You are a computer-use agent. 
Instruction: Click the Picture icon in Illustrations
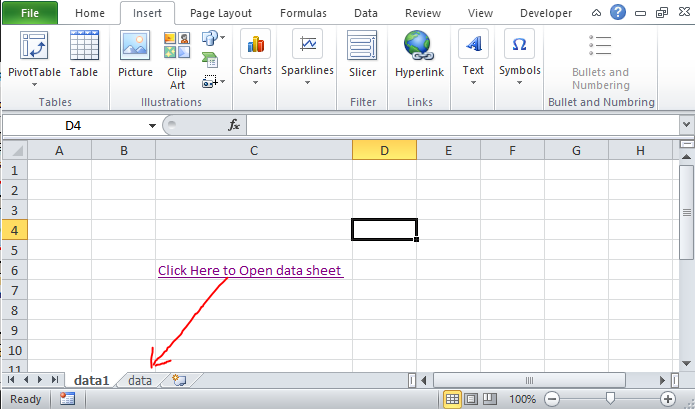click(135, 46)
